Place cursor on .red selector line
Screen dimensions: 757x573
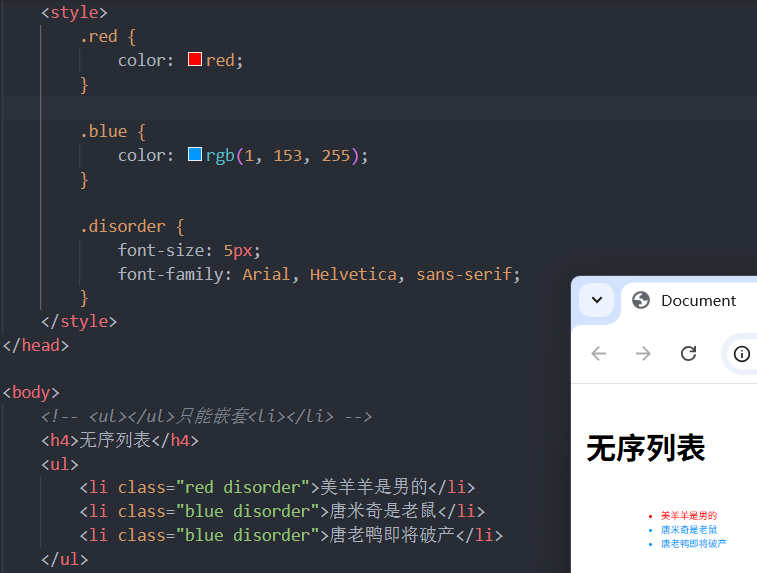(x=108, y=36)
